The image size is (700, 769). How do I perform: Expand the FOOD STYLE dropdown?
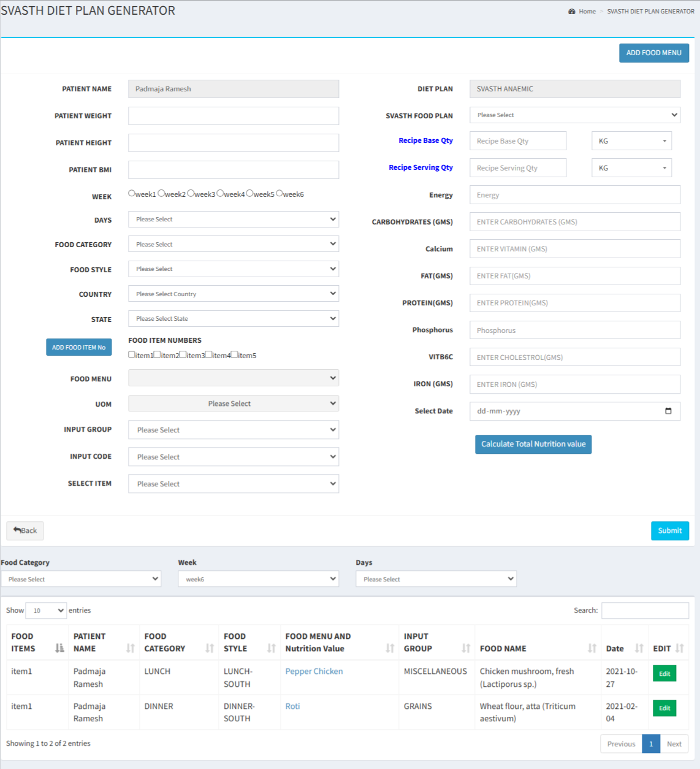[x=234, y=269]
